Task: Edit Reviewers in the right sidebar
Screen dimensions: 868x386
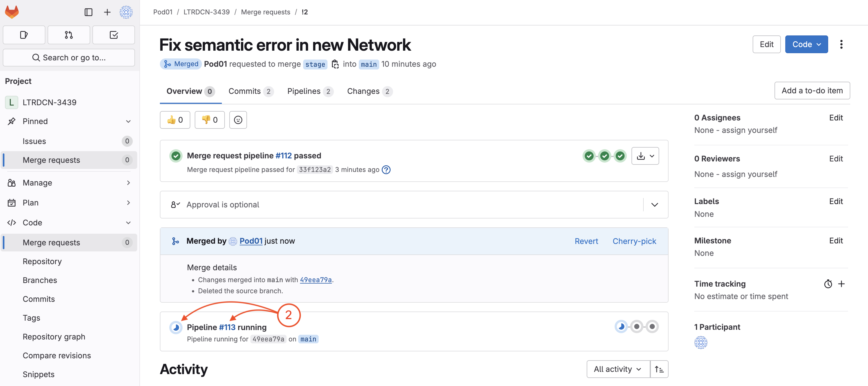Action: pos(836,159)
